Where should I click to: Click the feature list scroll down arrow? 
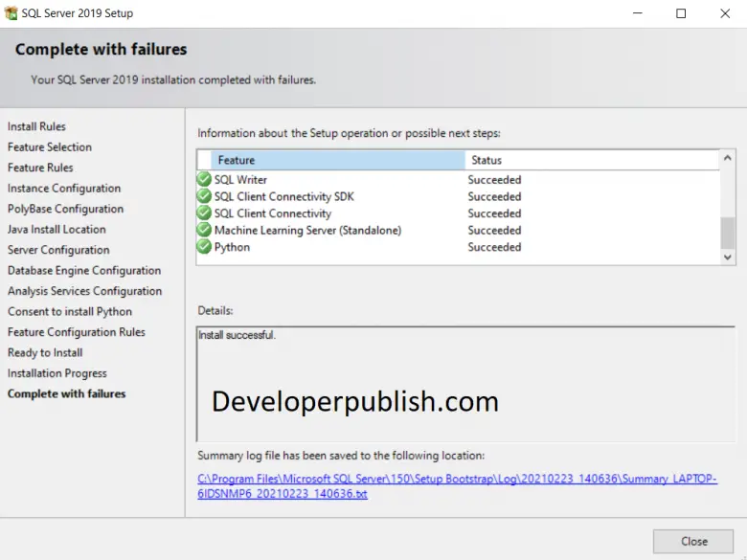pyautogui.click(x=728, y=258)
